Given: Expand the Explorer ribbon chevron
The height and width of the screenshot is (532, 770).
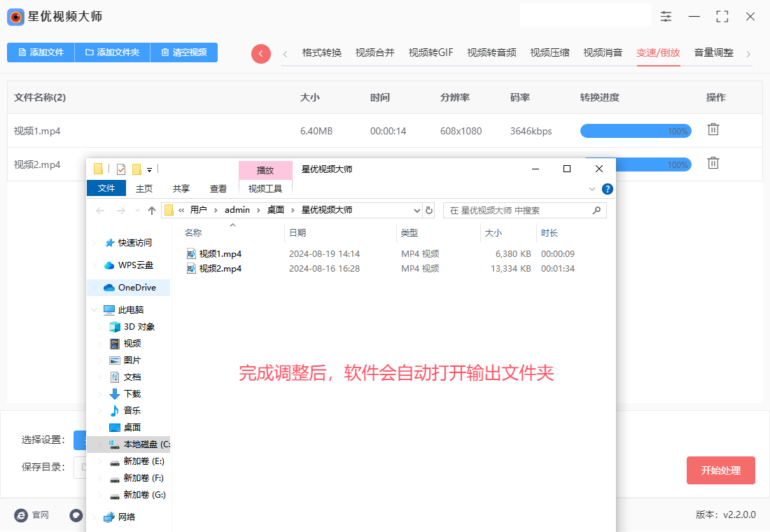Looking at the screenshot, I should point(591,189).
